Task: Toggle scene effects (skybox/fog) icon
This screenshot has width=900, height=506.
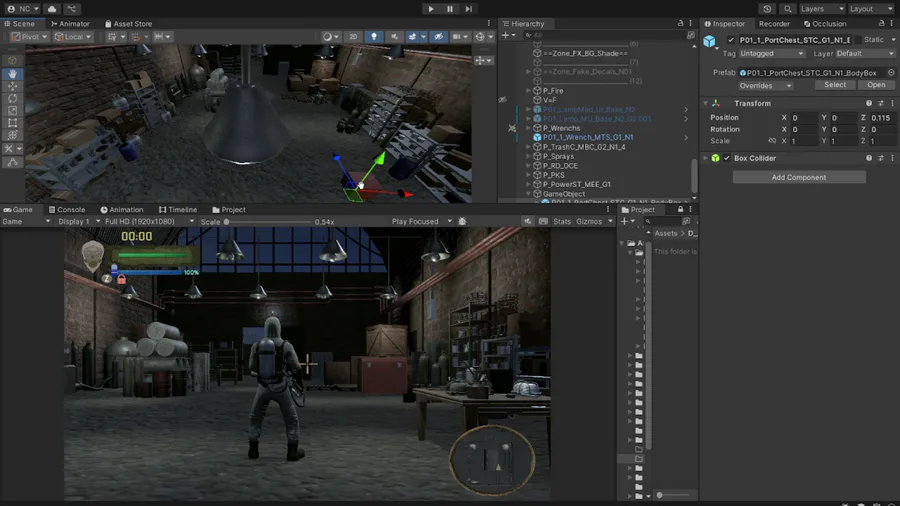Action: [412, 36]
